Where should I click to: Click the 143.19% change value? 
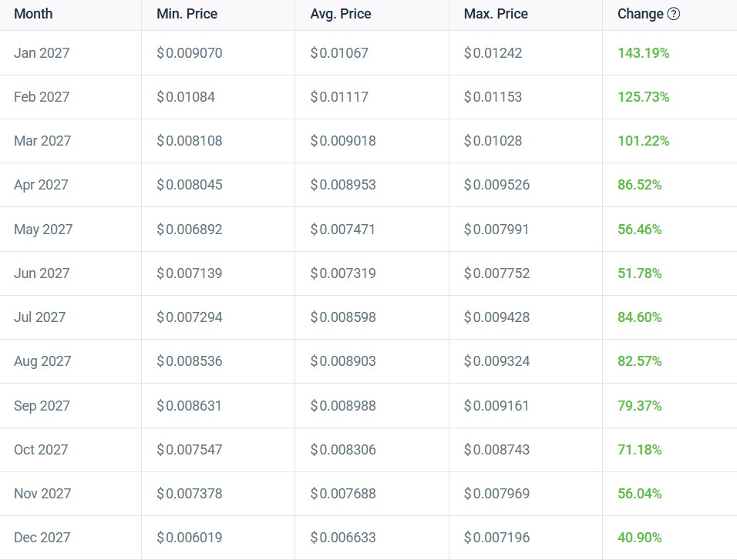(x=643, y=53)
